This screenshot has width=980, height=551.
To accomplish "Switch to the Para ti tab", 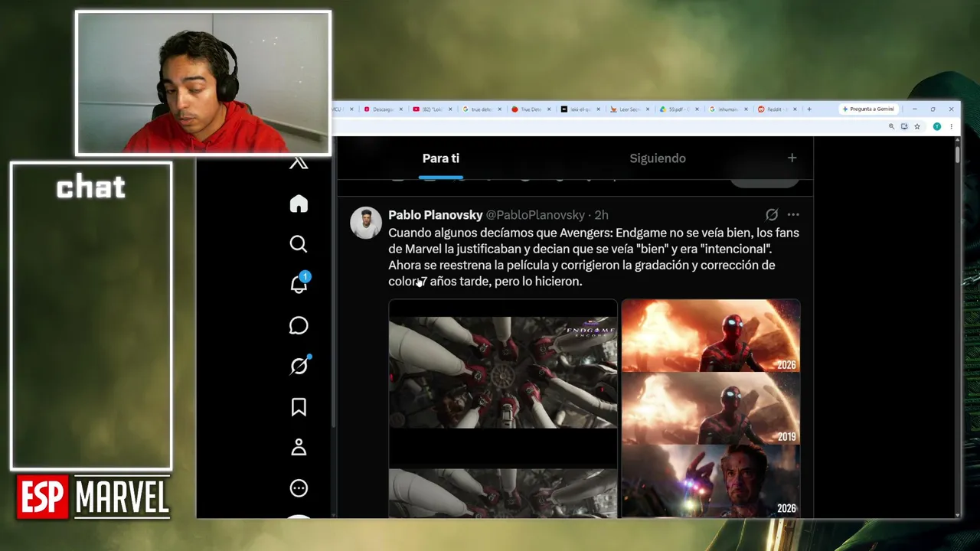I will point(441,158).
